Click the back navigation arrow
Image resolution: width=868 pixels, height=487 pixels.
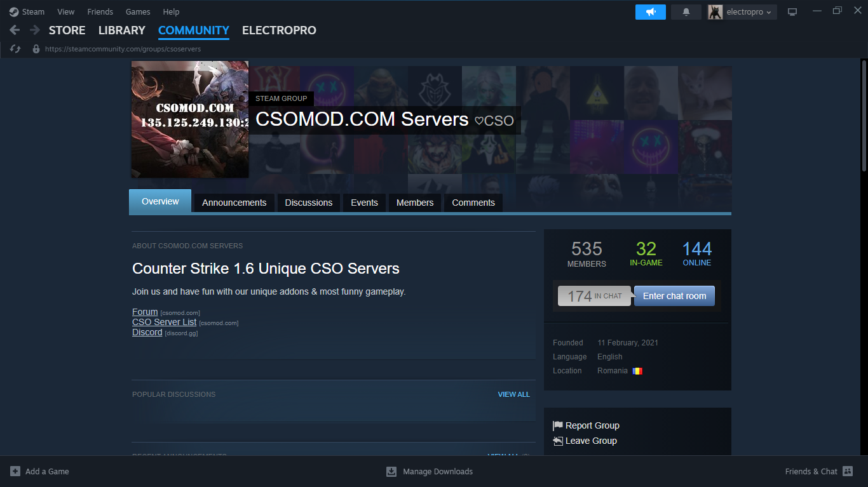coord(15,30)
